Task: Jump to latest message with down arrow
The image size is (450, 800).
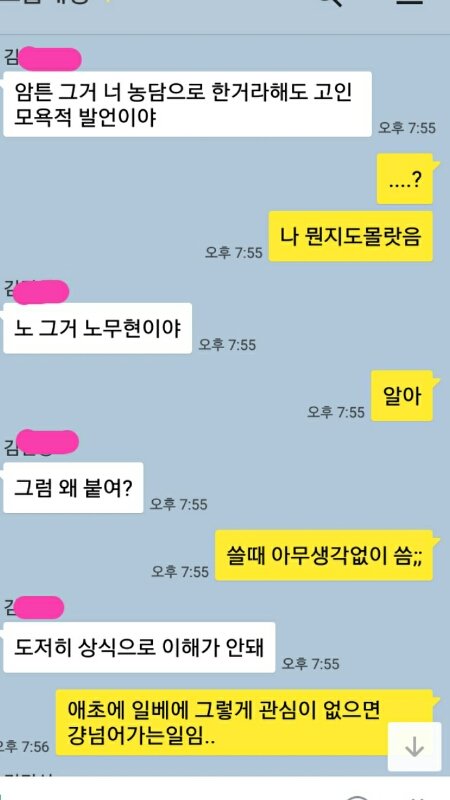Action: click(x=414, y=747)
